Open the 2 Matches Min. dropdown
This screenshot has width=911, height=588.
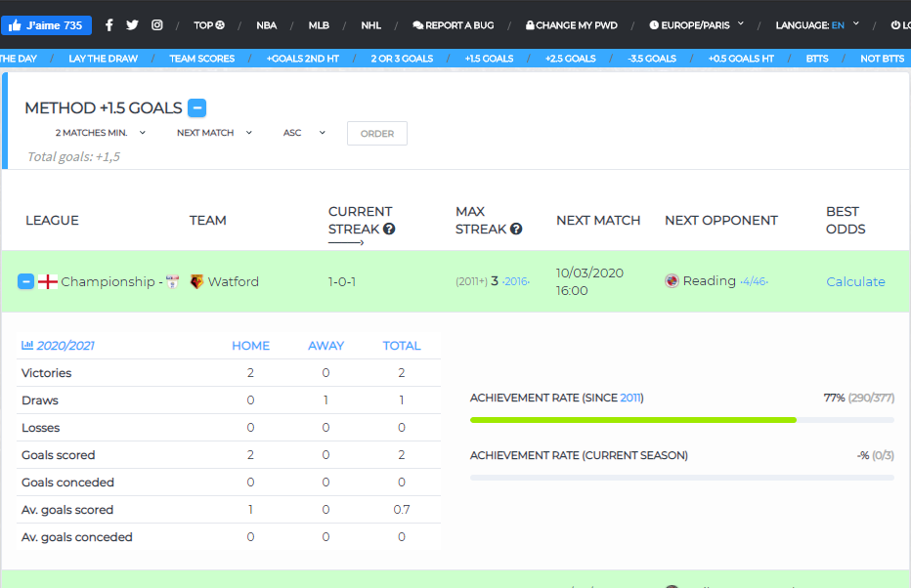(100, 133)
